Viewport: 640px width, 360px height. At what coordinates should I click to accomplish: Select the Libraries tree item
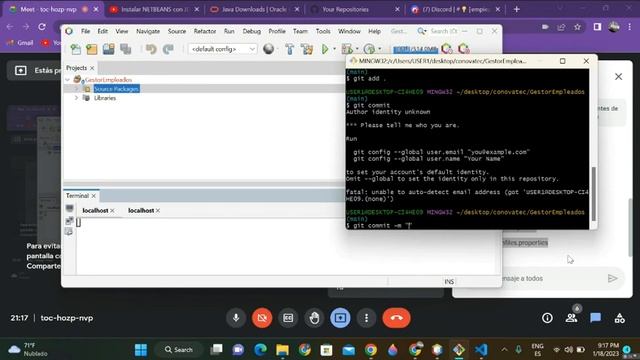[x=105, y=98]
